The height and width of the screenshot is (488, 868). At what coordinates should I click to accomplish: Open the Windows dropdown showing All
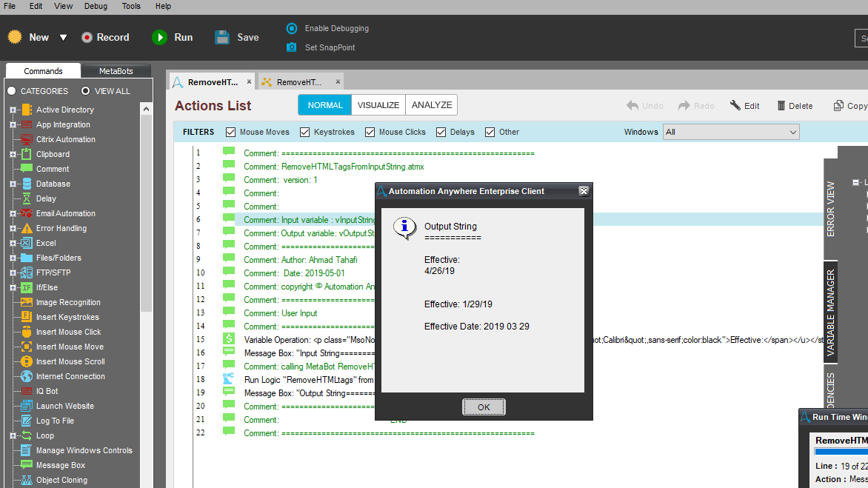[731, 132]
